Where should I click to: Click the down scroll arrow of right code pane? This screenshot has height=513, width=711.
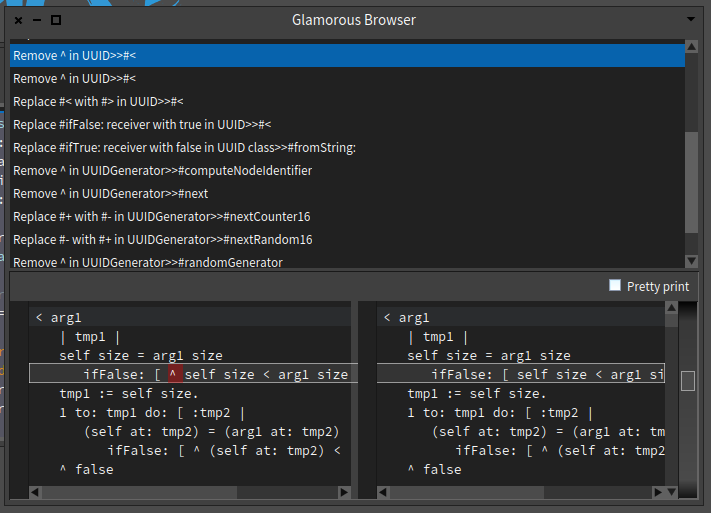pyautogui.click(x=672, y=492)
